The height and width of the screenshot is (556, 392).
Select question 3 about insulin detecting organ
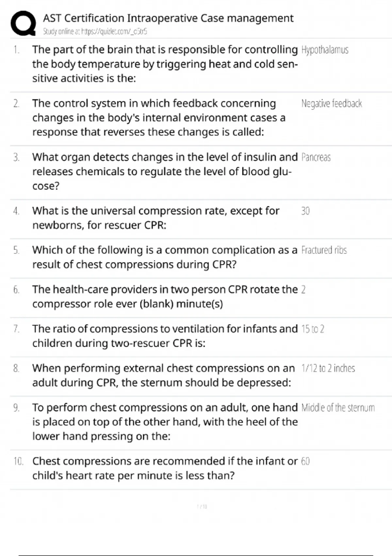[x=165, y=171]
